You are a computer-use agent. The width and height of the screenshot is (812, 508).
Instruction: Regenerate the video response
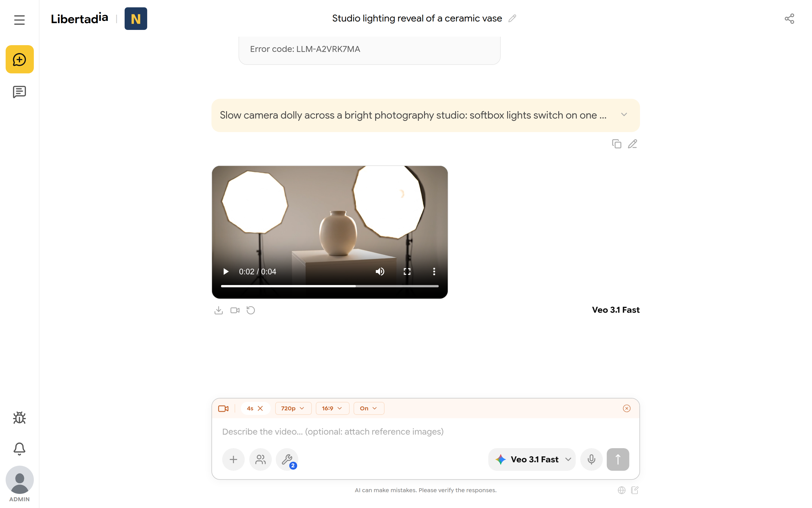coord(251,310)
